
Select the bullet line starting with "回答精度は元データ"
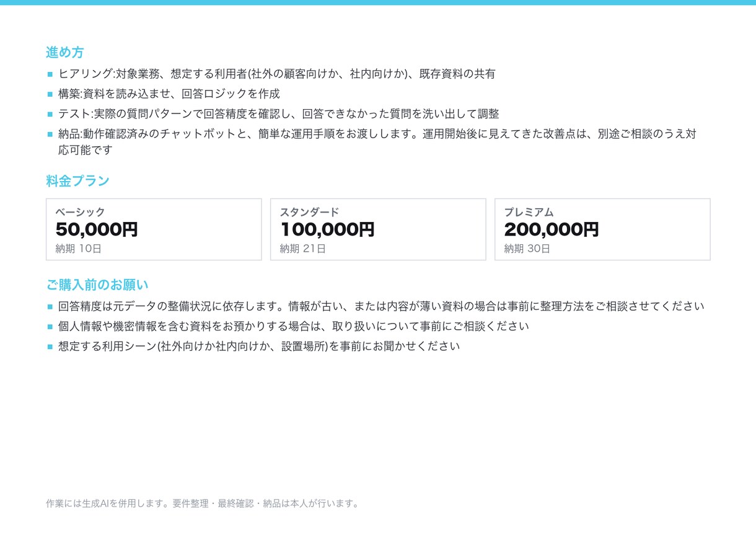(x=382, y=306)
